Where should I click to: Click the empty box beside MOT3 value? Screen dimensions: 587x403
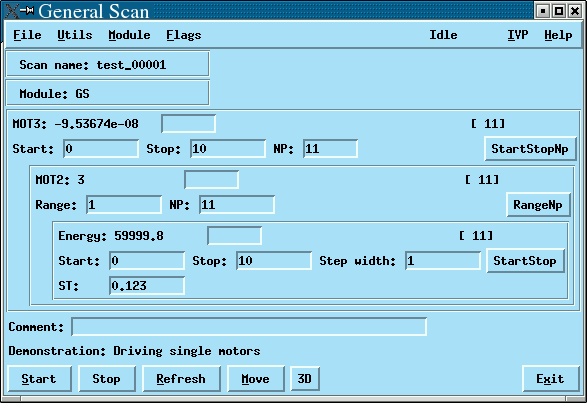188,124
